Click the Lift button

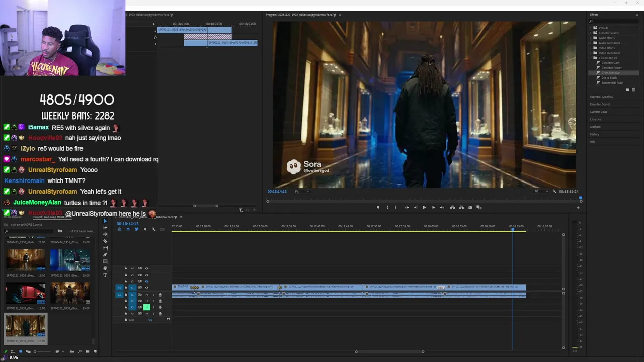point(453,207)
